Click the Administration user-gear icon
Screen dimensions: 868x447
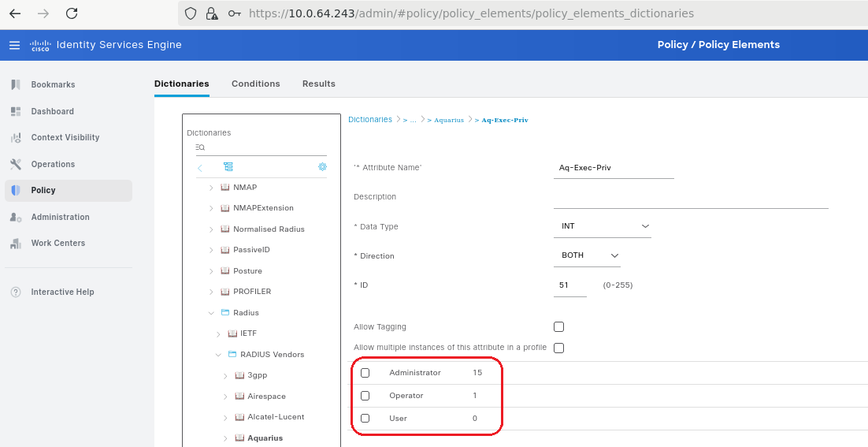coord(16,217)
